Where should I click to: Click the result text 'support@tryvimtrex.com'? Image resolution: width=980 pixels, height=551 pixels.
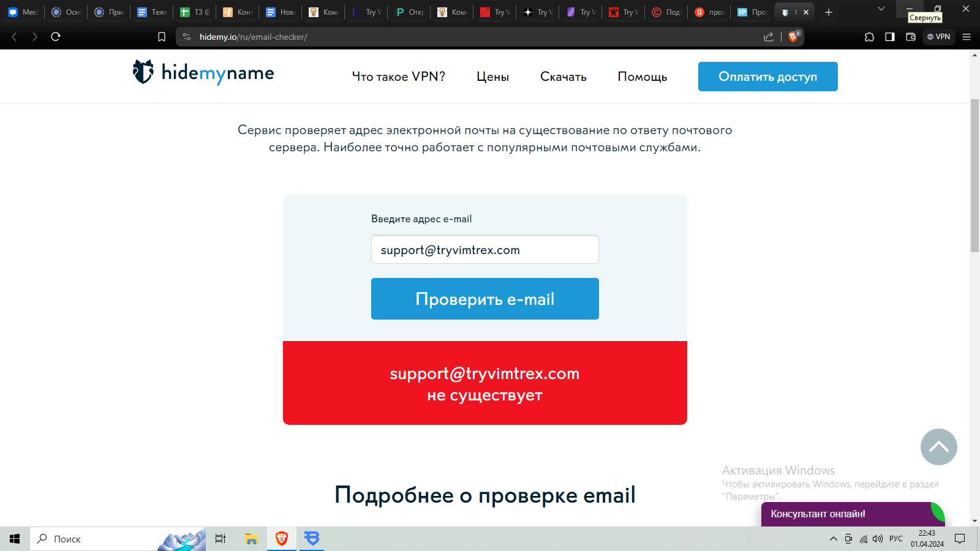484,373
